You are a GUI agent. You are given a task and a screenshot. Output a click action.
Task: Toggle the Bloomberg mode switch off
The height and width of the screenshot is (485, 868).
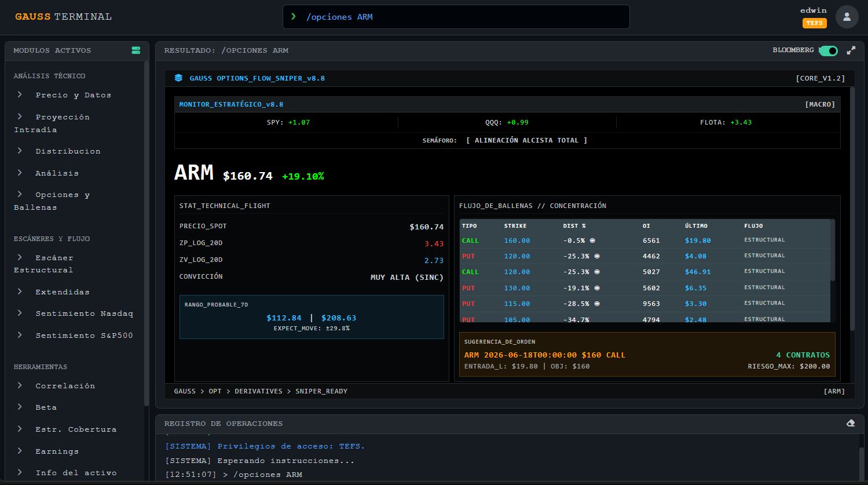tap(829, 51)
